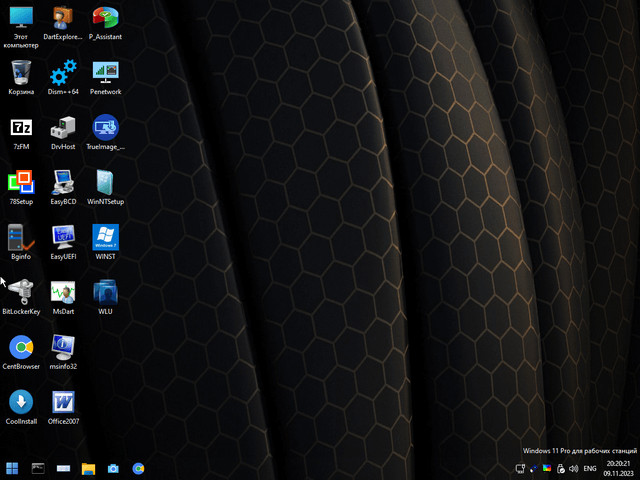
Task: Launch command prompt from the taskbar
Action: coord(38,468)
